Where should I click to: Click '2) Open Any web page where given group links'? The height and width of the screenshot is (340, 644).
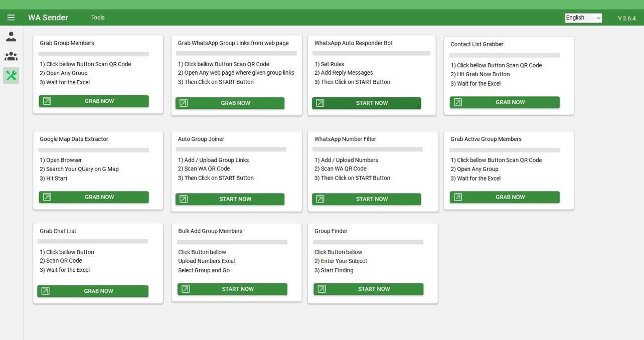click(x=236, y=73)
